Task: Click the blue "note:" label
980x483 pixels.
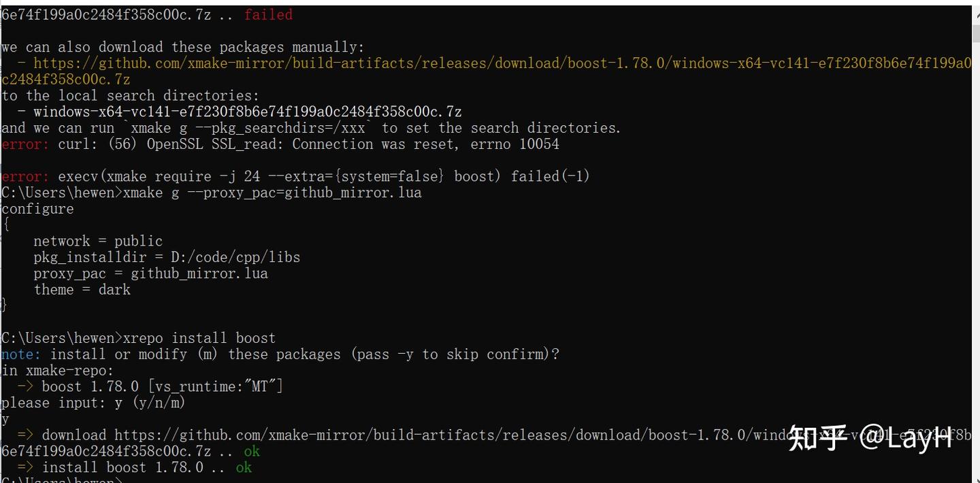Action: tap(21, 354)
